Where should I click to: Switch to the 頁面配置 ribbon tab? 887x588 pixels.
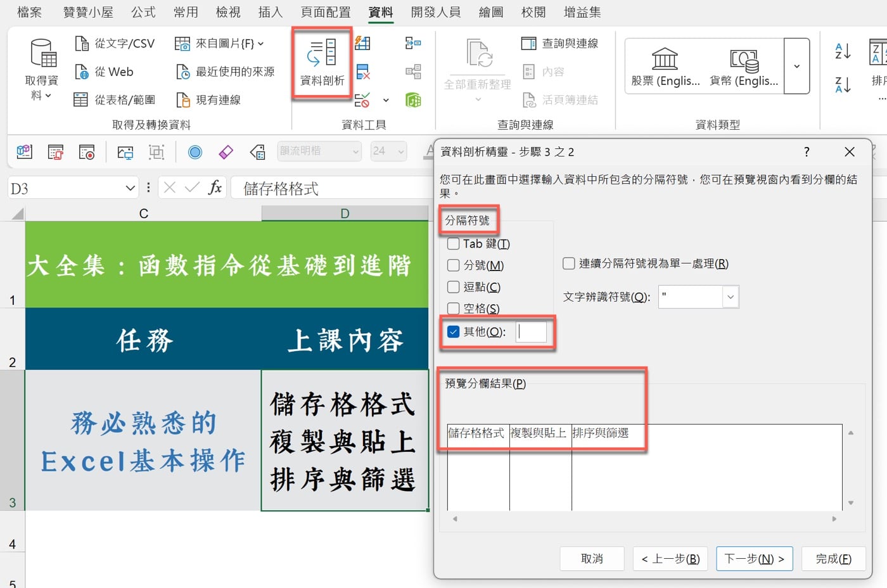(x=326, y=12)
